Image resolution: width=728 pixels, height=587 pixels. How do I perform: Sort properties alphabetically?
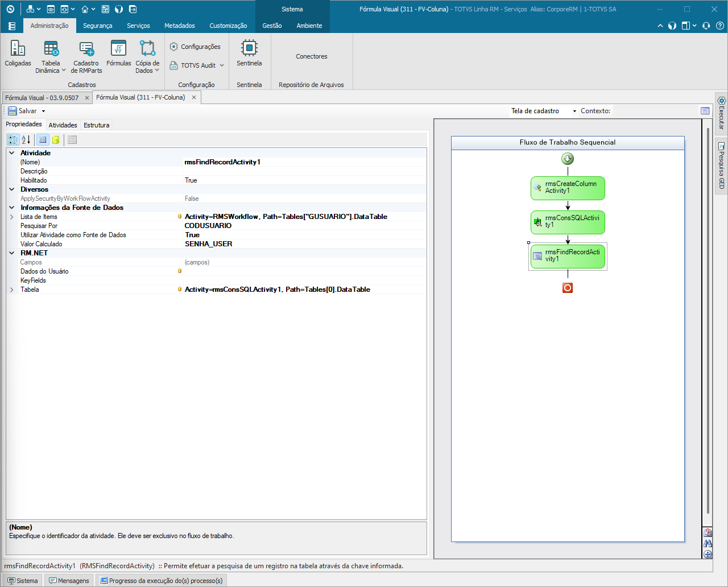[x=26, y=139]
